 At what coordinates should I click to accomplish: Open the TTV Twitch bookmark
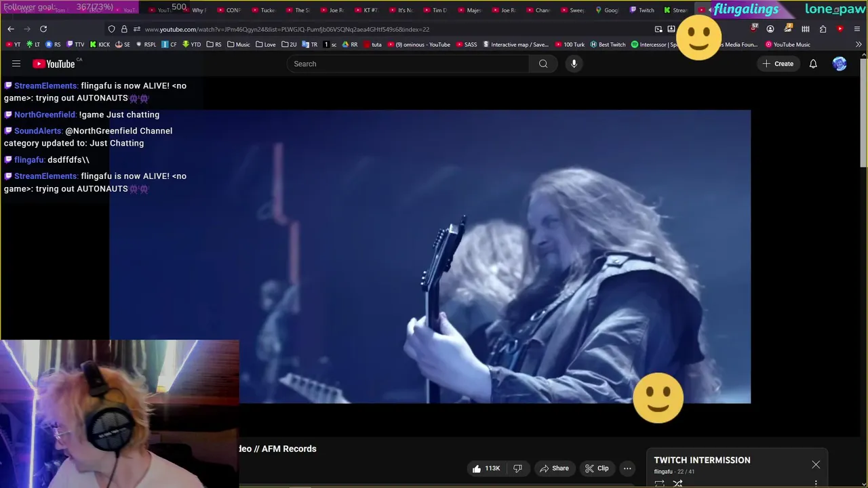coord(75,45)
